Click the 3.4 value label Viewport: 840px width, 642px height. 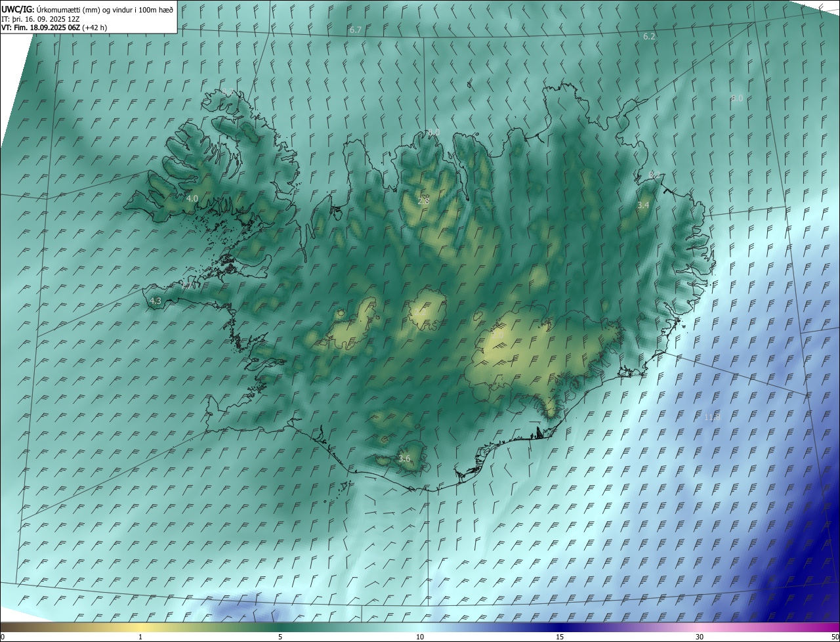[x=643, y=205]
